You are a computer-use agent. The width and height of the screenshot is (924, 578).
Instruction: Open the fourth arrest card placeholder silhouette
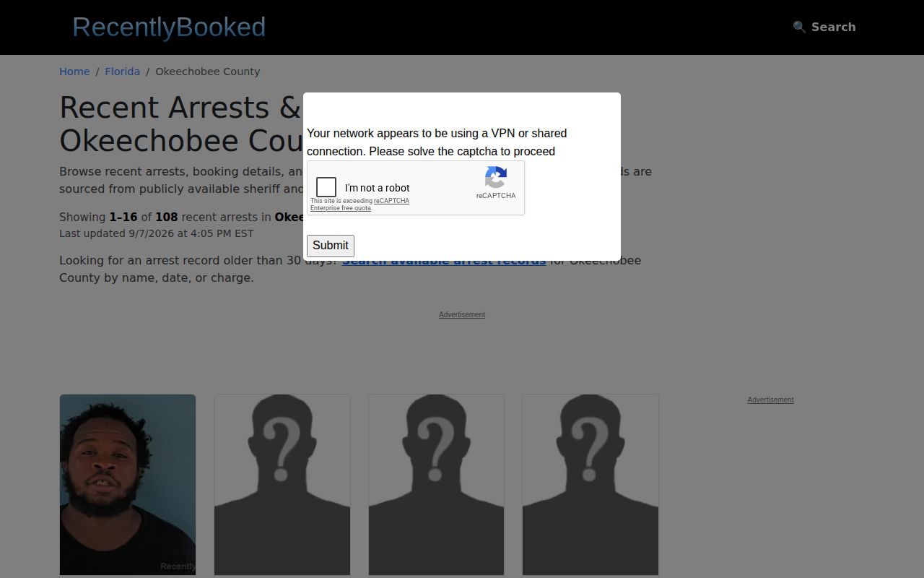[590, 485]
